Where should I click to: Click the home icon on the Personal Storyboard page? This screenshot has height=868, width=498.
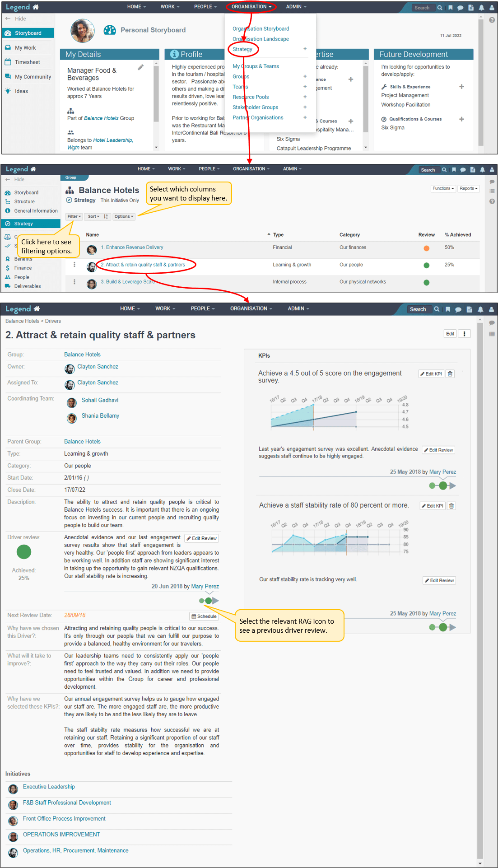click(36, 7)
